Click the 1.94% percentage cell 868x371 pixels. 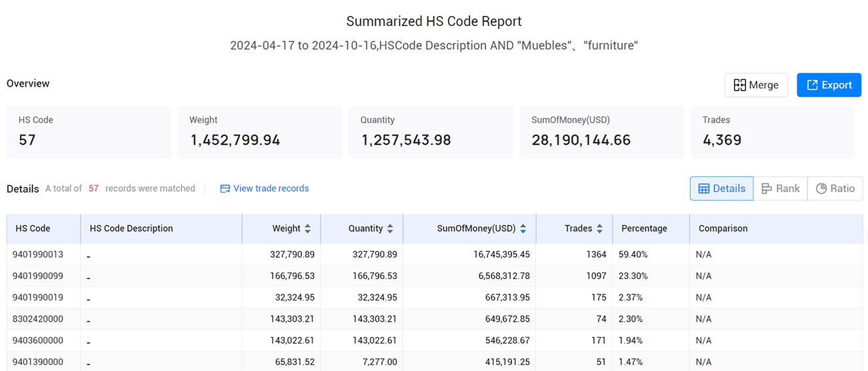(x=651, y=340)
